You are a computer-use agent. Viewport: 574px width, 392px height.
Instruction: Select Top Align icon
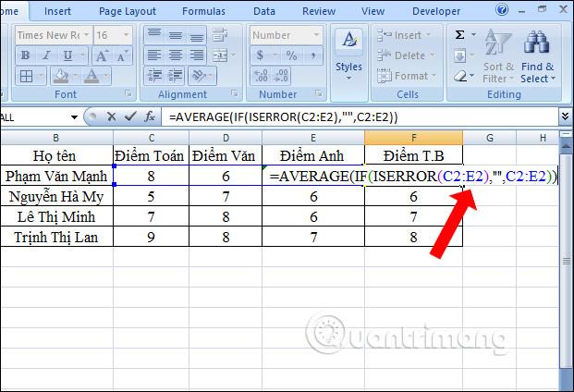tap(154, 35)
